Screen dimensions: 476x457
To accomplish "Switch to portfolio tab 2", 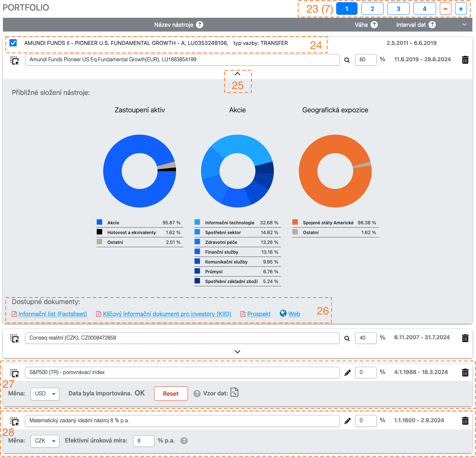I will tap(372, 9).
